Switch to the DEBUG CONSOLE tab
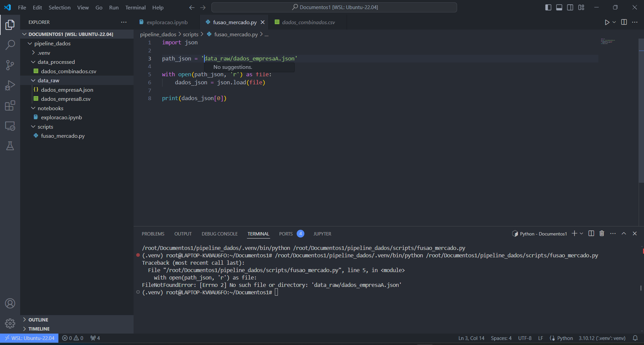This screenshot has height=345, width=644. point(219,234)
